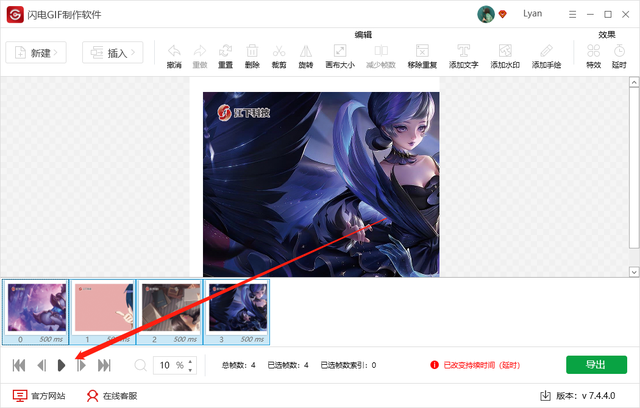Open the 在线客服 online support link
This screenshot has width=640, height=408.
click(111, 396)
